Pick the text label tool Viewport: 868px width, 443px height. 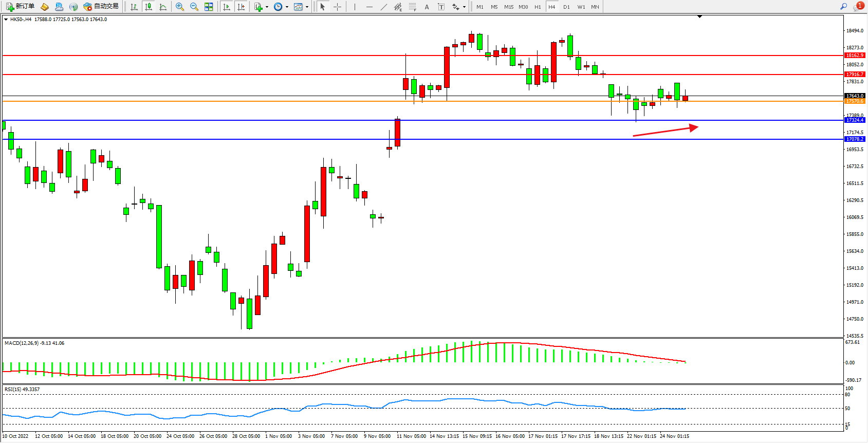[x=441, y=7]
